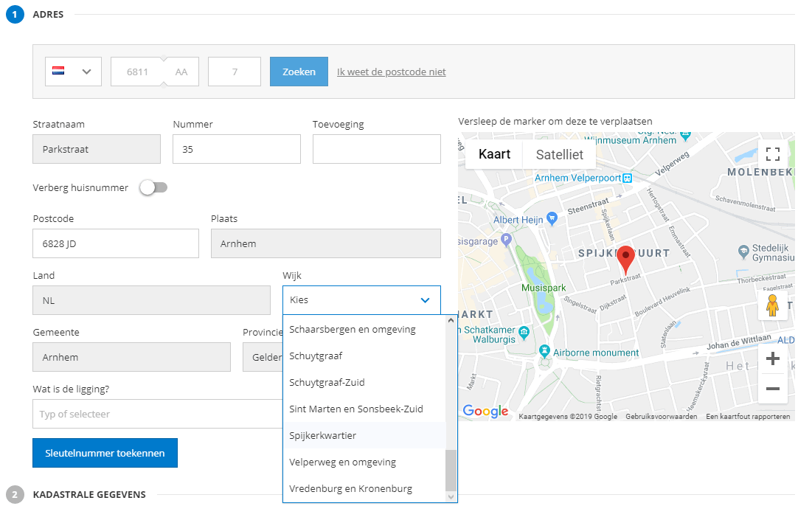Click the Land field containing NL

coord(151,300)
